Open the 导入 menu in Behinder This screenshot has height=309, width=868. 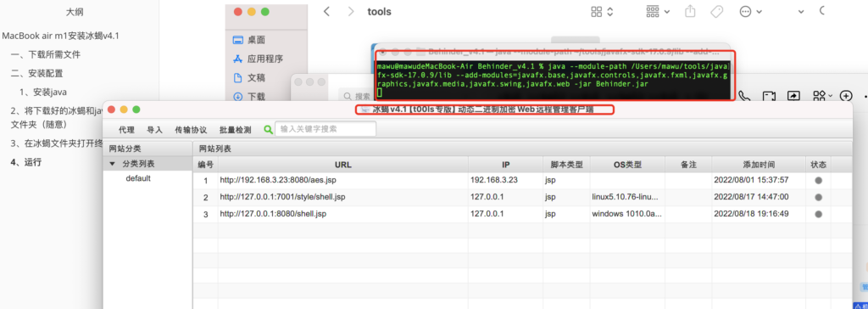[154, 130]
